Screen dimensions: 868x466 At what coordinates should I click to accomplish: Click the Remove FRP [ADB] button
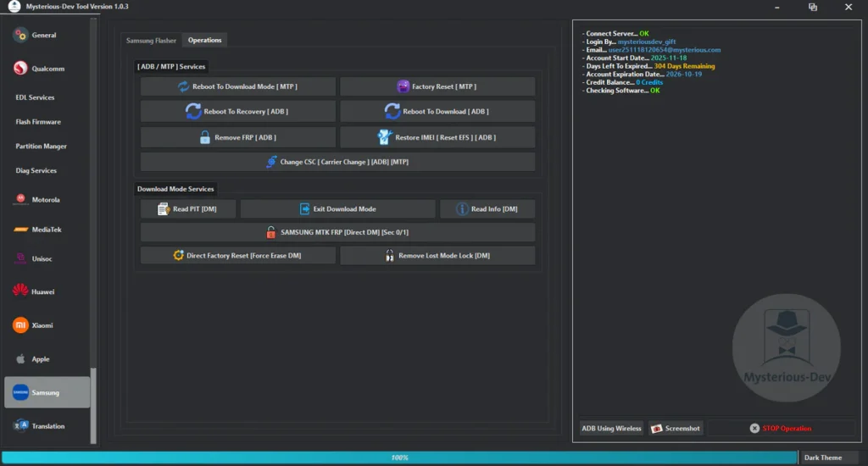click(238, 137)
